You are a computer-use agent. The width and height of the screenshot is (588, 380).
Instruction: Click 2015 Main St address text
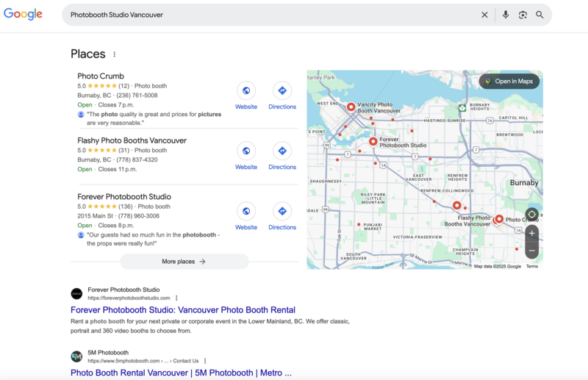(x=95, y=216)
